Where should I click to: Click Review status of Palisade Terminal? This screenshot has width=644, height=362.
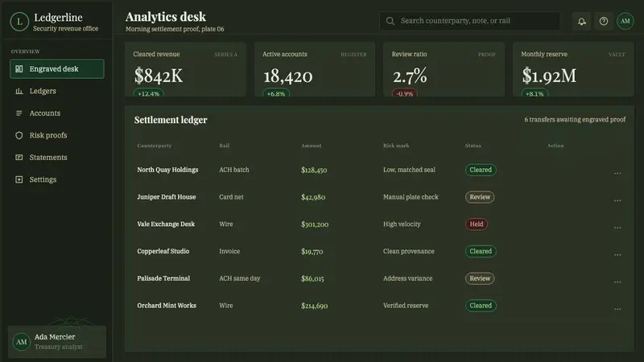click(480, 278)
